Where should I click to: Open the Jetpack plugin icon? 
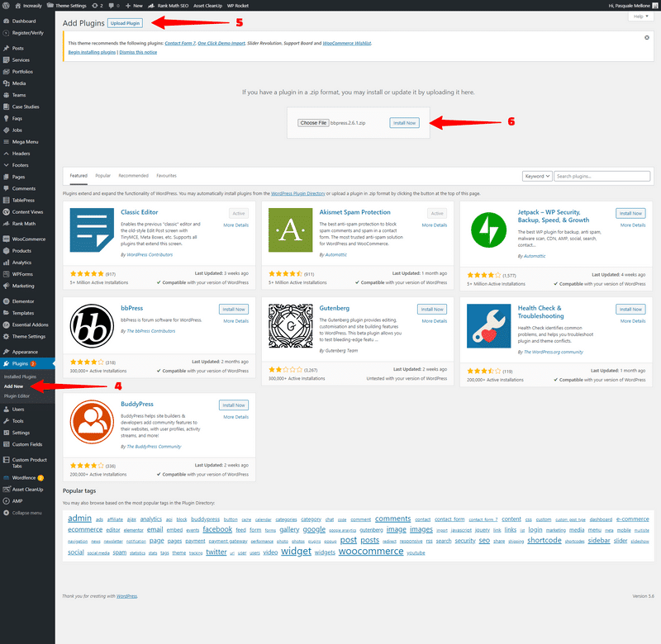(488, 230)
